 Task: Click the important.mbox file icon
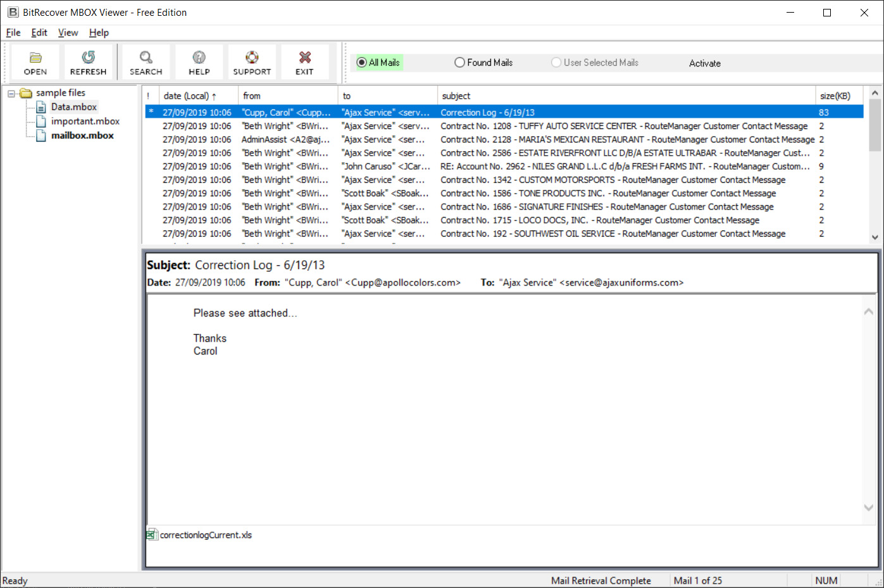pyautogui.click(x=41, y=122)
